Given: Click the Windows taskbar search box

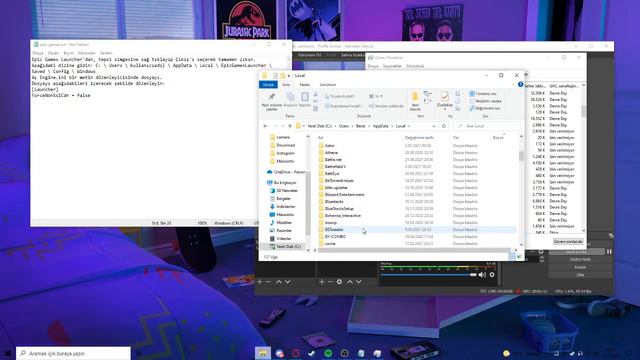Looking at the screenshot, I should tap(73, 353).
